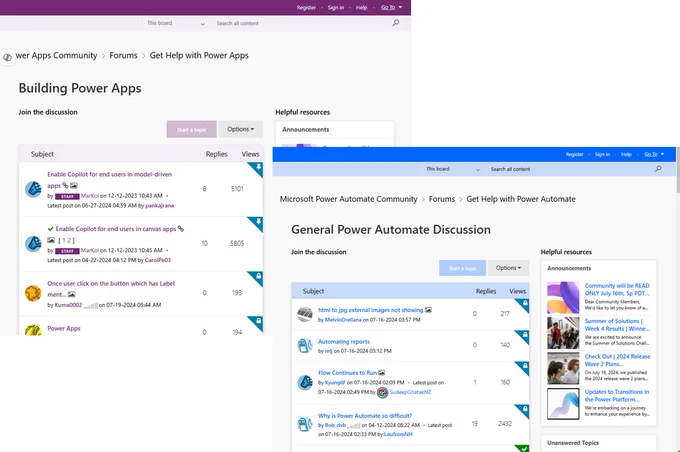Click the image icon after 'ment...' thread title
The width and height of the screenshot is (680, 452).
(72, 295)
